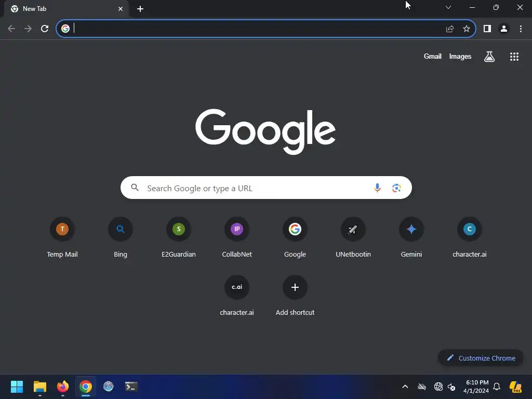Click the muted volume tray icon

[451, 387]
